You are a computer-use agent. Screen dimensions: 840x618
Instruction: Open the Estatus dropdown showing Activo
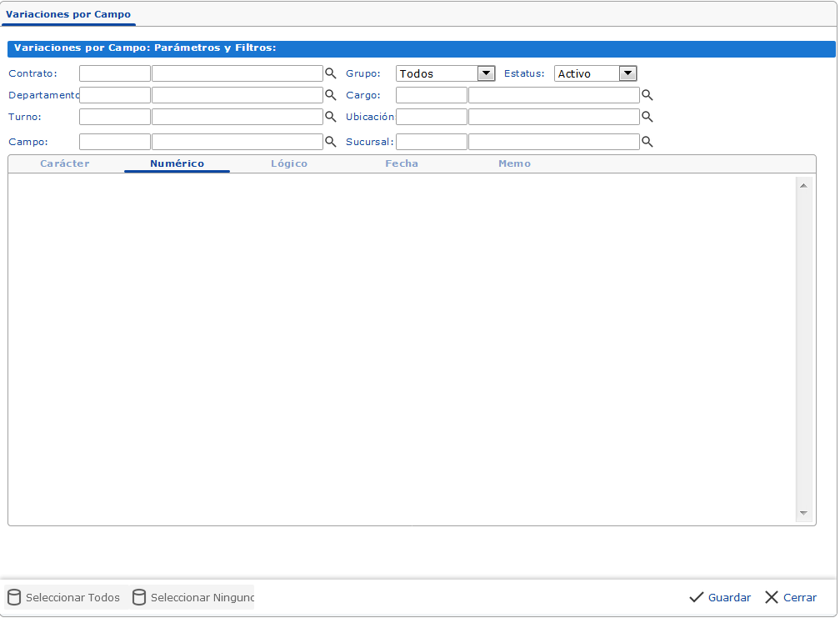[x=627, y=73]
